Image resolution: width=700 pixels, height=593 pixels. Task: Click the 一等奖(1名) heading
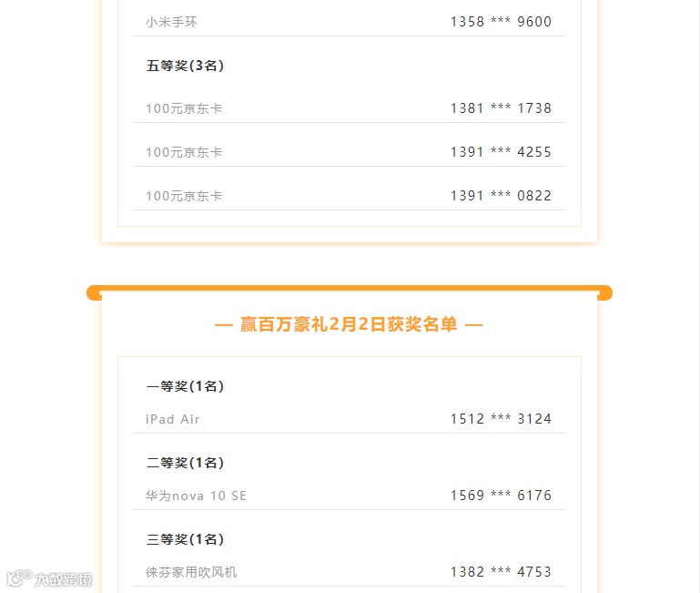pos(185,386)
